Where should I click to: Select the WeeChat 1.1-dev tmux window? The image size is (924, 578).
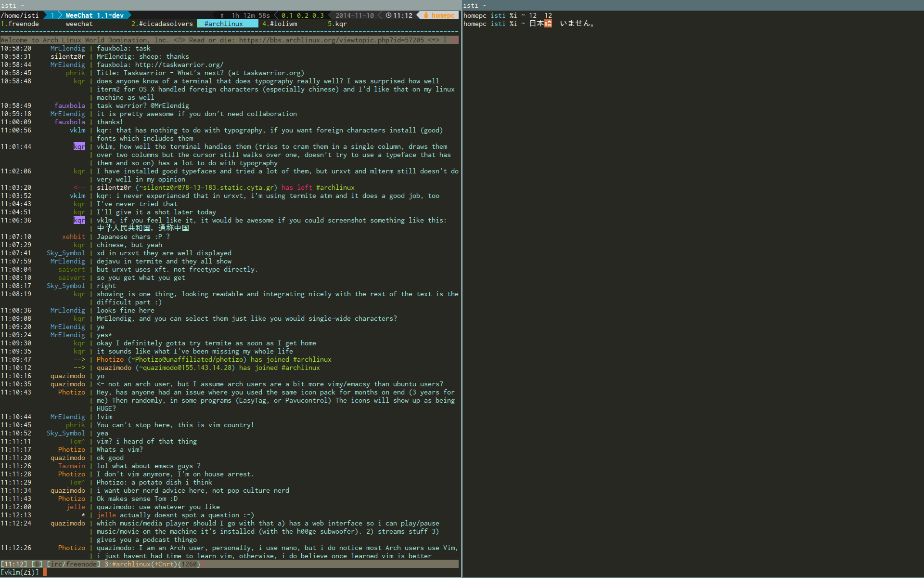pyautogui.click(x=94, y=15)
